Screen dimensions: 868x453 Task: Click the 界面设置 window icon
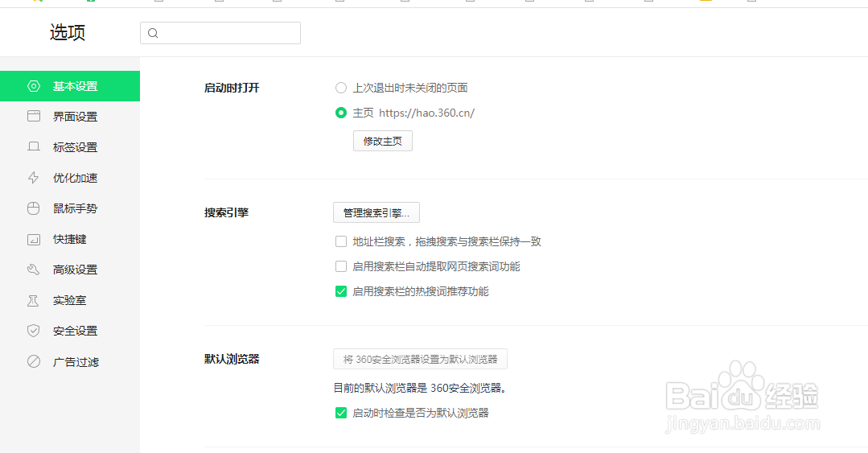coord(34,117)
